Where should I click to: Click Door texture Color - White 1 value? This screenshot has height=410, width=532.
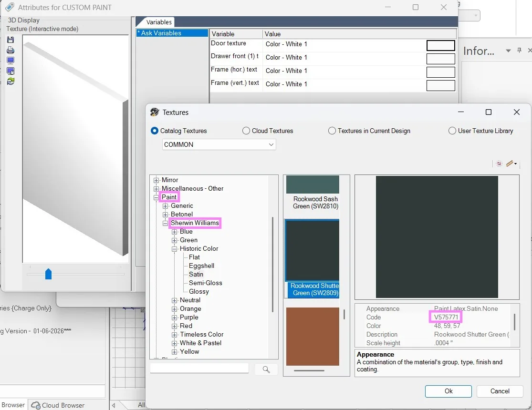(286, 44)
